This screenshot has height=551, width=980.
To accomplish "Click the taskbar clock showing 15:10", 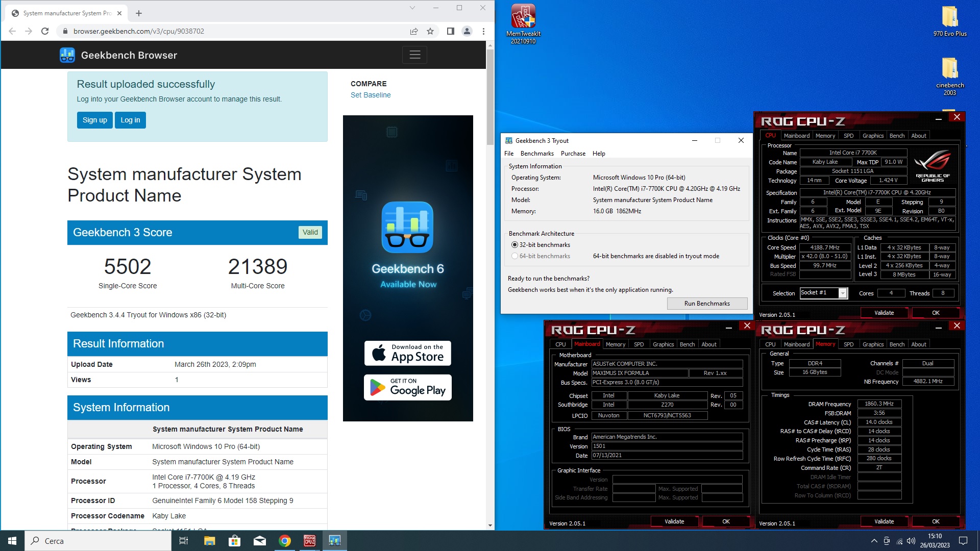I will pos(935,541).
